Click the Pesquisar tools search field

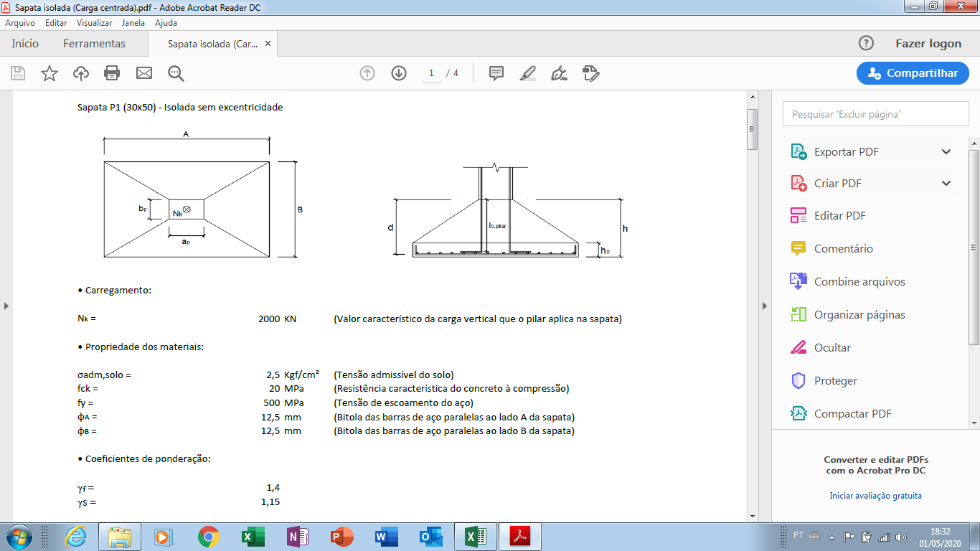tap(876, 114)
